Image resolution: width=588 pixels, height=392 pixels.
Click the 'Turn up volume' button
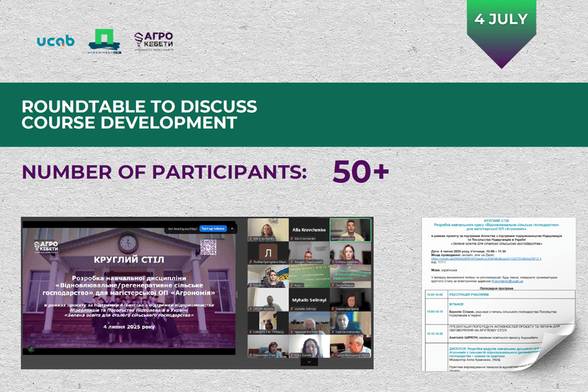click(x=213, y=228)
